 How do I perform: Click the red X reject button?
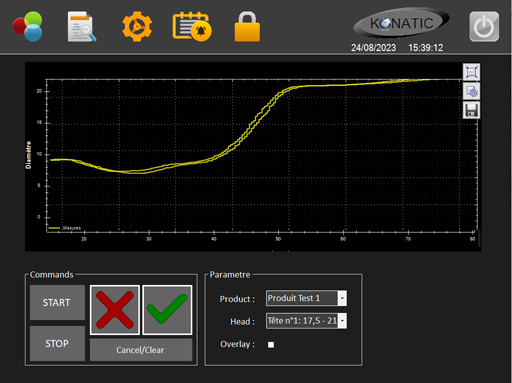(115, 310)
